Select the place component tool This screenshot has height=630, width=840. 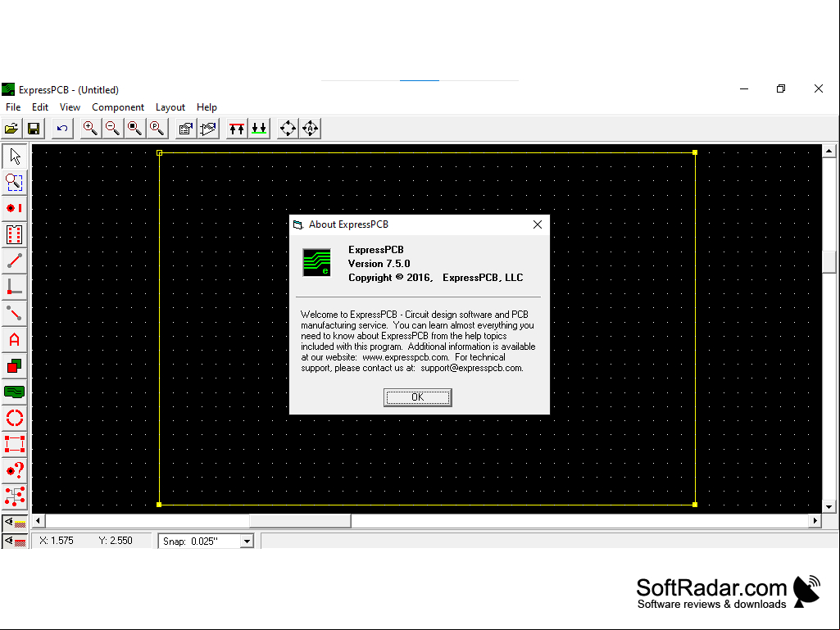15,234
